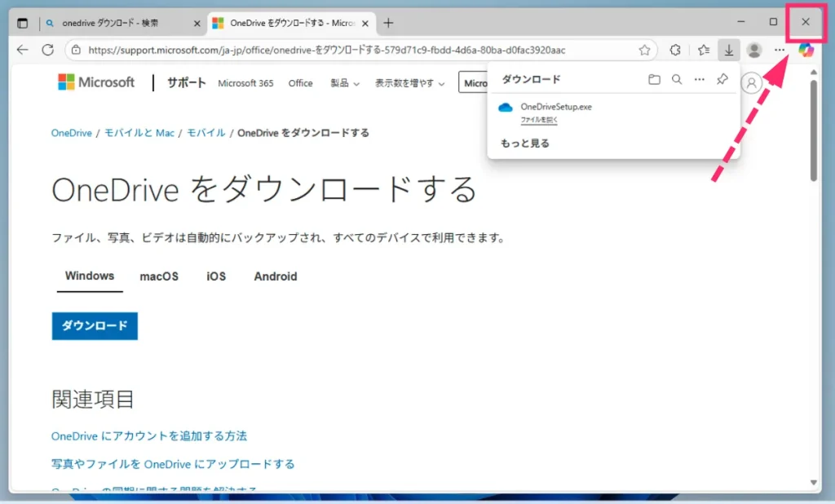835x504 pixels.
Task: Open the Favorites list icon
Action: pos(704,50)
